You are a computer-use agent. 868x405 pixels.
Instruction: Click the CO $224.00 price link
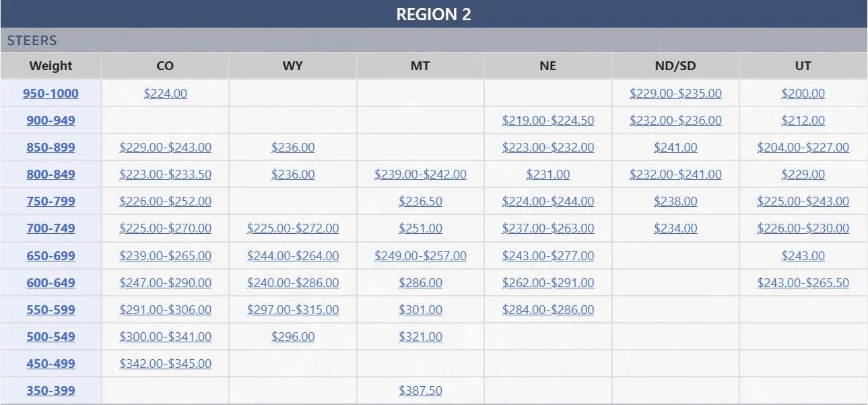(x=165, y=94)
